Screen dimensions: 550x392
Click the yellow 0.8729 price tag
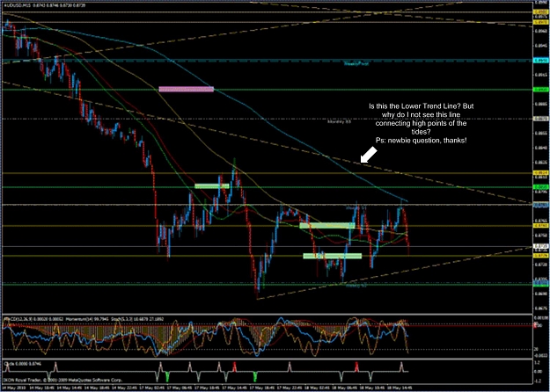tap(541, 256)
